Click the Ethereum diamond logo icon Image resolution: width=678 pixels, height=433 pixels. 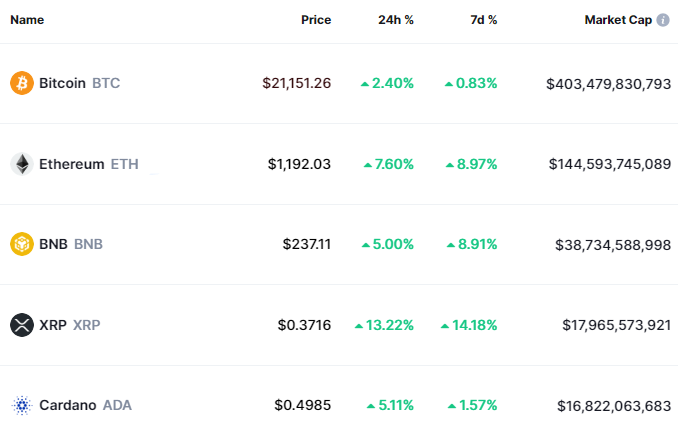pos(21,164)
